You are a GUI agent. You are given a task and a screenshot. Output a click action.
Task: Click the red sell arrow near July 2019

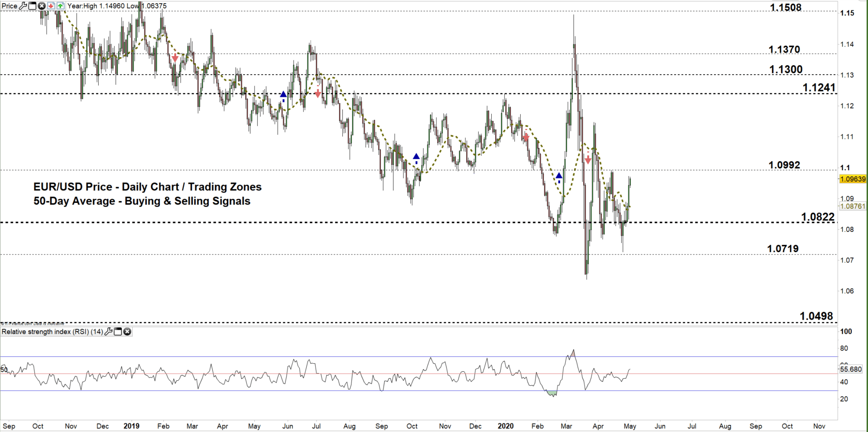318,92
